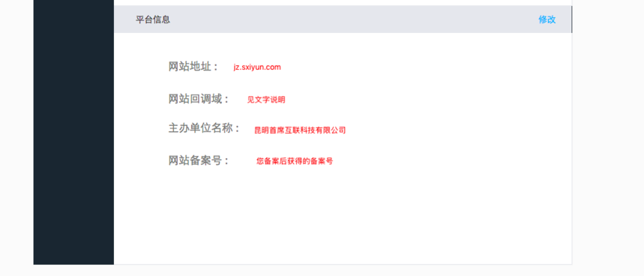This screenshot has width=644, height=276.
Task: Select the 昆明首席互联科技有限公司 company name
Action: point(300,130)
